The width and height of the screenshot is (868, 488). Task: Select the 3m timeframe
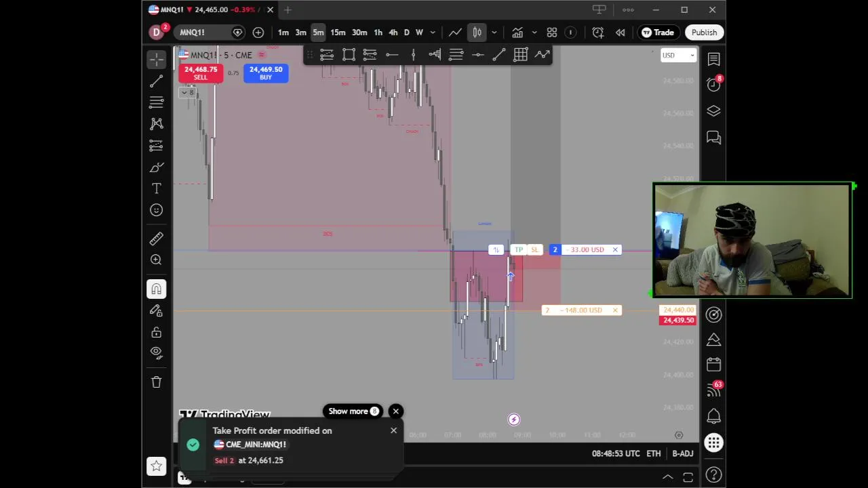pyautogui.click(x=301, y=33)
